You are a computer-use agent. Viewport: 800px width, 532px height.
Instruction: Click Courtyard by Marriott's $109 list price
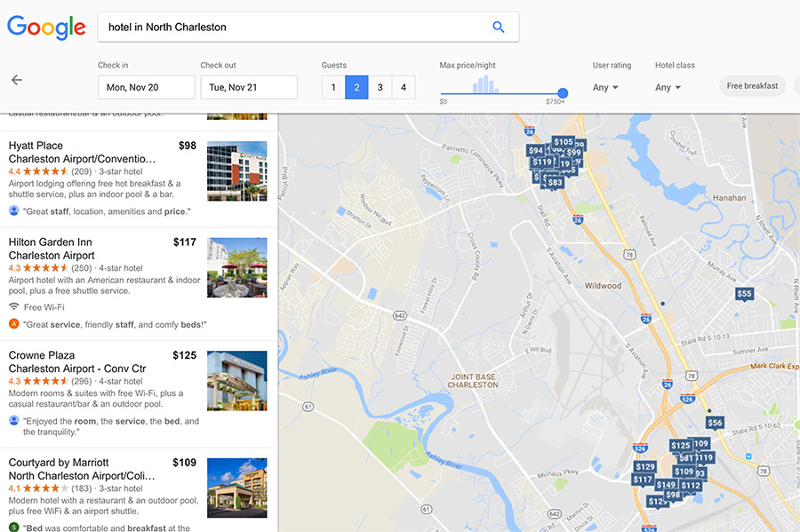184,463
